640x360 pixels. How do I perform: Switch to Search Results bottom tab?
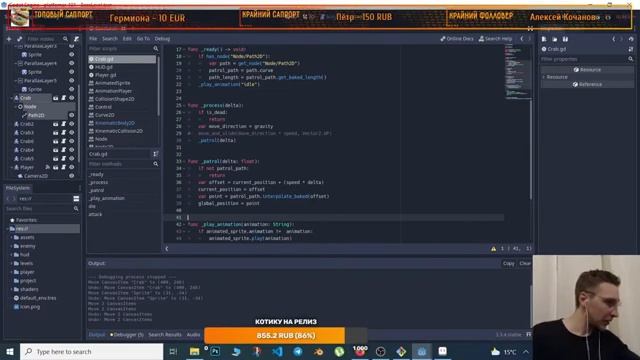(x=165, y=334)
